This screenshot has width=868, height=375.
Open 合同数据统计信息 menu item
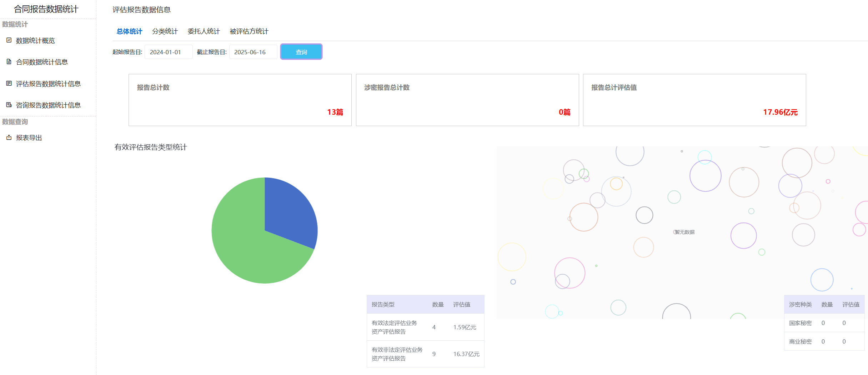[x=42, y=62]
